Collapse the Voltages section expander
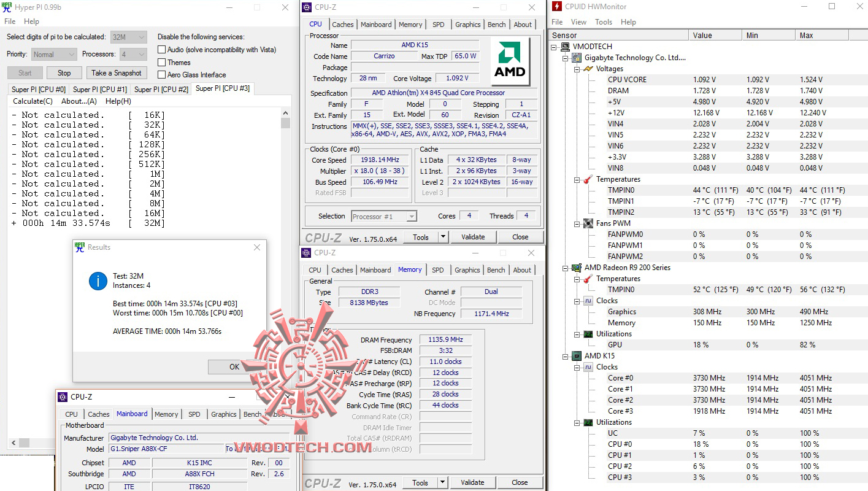 point(577,69)
